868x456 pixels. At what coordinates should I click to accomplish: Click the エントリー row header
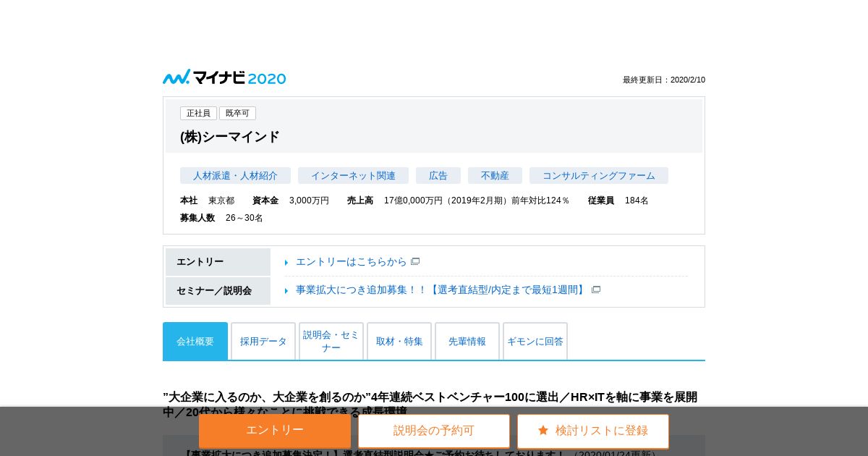click(218, 262)
